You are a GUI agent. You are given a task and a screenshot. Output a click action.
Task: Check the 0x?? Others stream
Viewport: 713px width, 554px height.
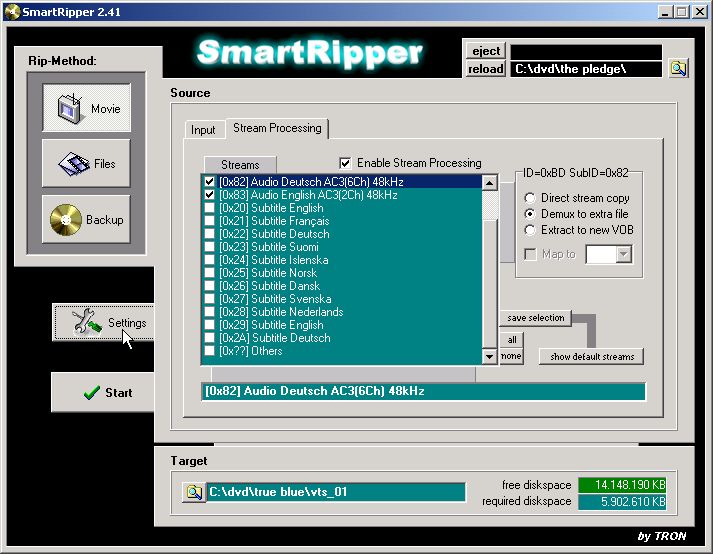click(209, 351)
